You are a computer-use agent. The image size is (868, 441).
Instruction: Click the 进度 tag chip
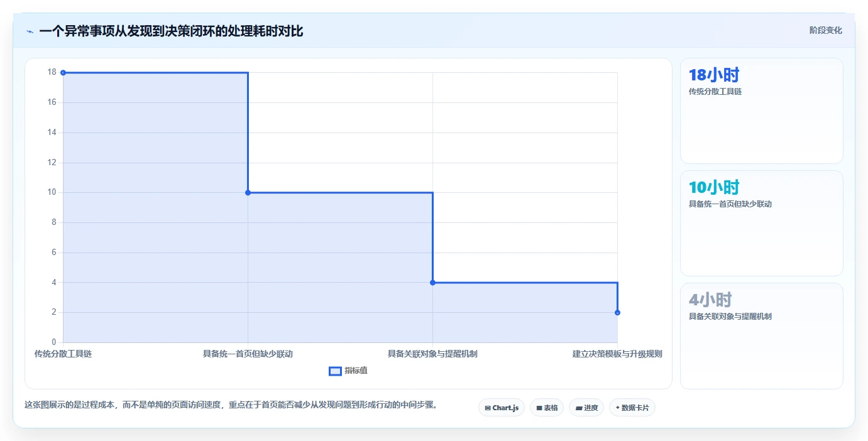(x=586, y=408)
